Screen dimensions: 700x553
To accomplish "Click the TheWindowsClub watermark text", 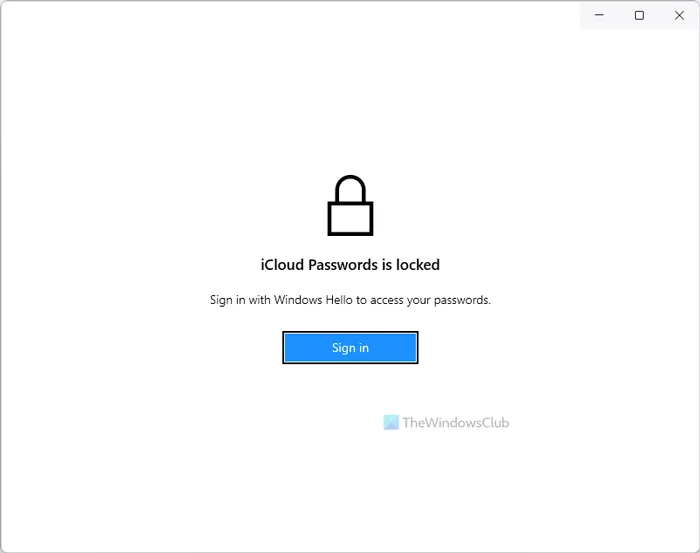I will (x=455, y=423).
